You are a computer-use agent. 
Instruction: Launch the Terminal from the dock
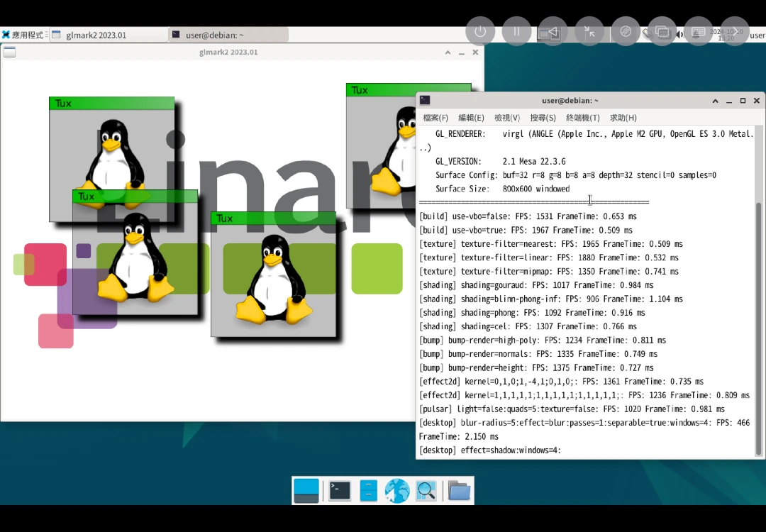[339, 490]
